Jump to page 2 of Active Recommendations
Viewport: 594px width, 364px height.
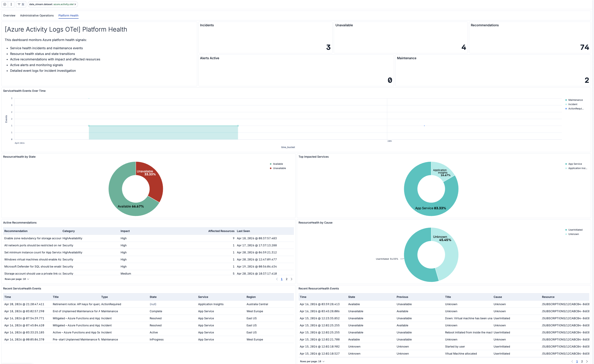pyautogui.click(x=287, y=279)
